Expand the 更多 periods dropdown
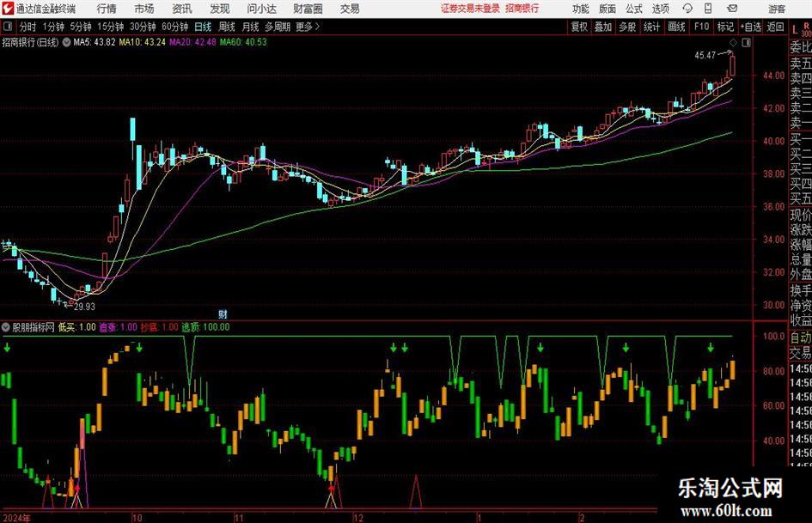This screenshot has width=812, height=523. 308,27
